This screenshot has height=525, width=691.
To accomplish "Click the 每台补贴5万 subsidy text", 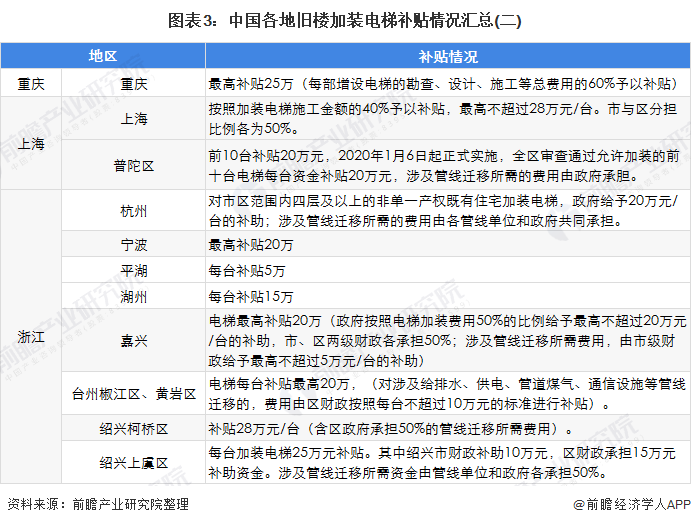I will 247,271.
